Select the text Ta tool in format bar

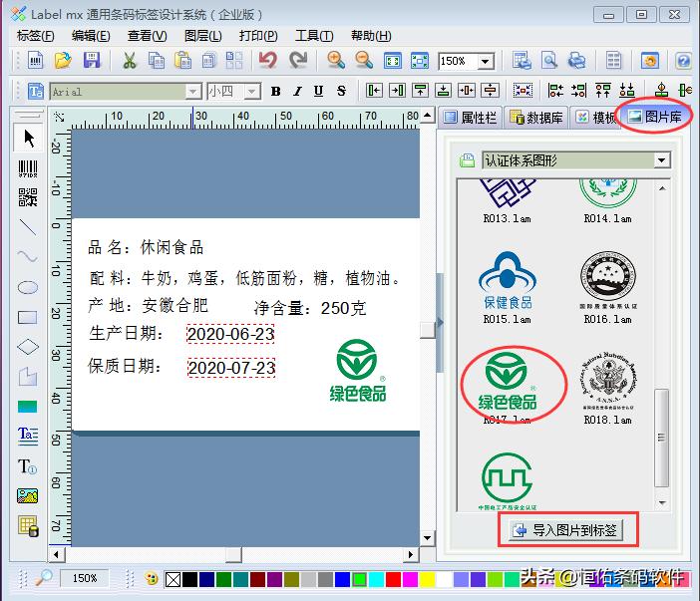[x=35, y=92]
